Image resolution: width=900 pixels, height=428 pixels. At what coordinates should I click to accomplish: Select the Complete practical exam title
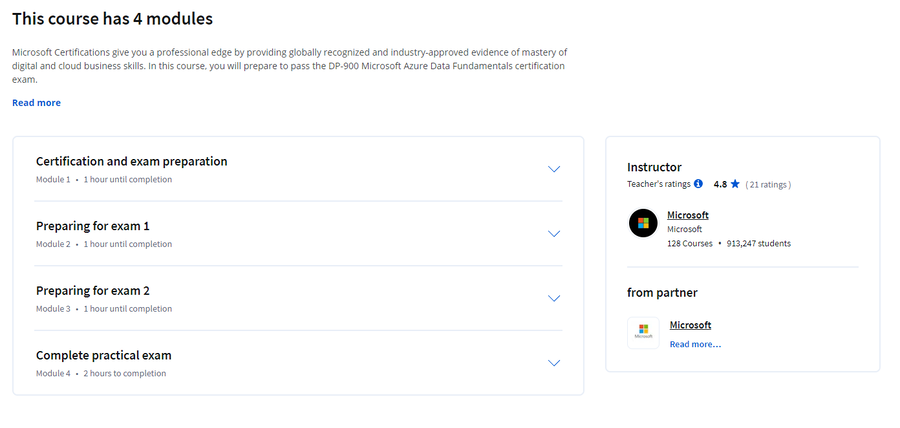[103, 355]
